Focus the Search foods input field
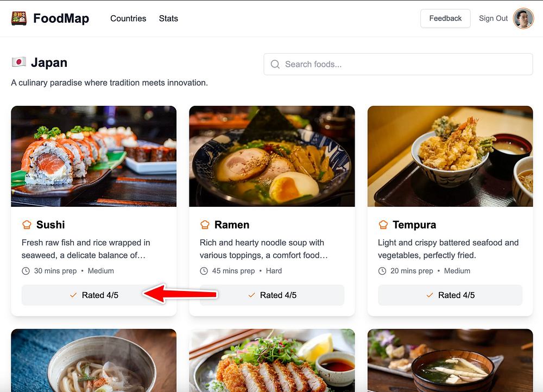The image size is (543, 392). (398, 65)
